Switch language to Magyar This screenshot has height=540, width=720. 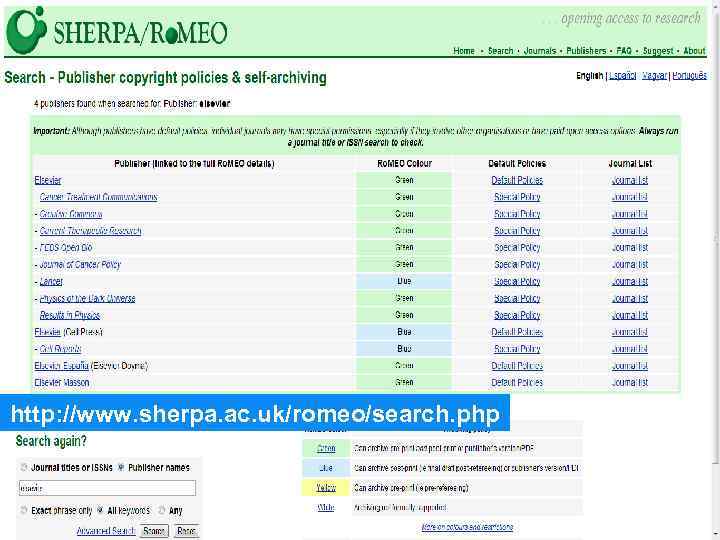tap(654, 76)
